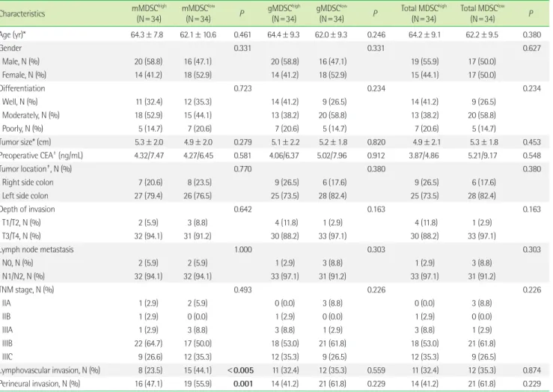
Task: Select tumor size value 5.1 ± 2.2
Action: (285, 142)
